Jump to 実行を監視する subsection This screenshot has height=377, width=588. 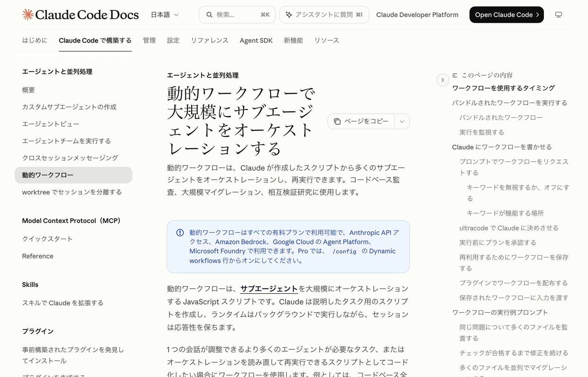click(x=482, y=132)
